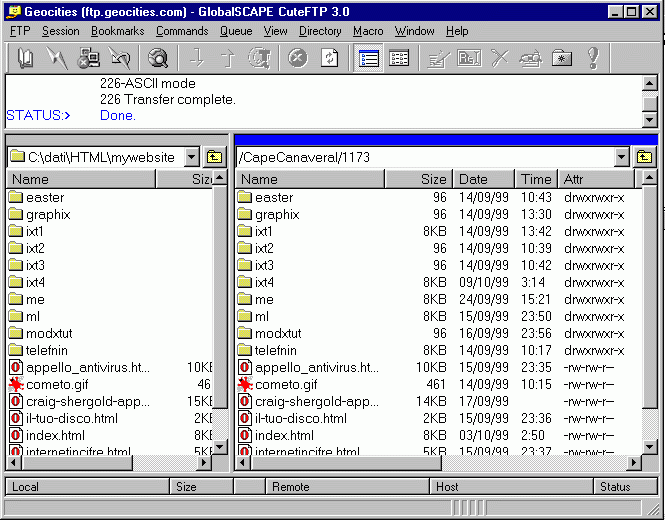The width and height of the screenshot is (665, 520).
Task: Click the Download arrow icon
Action: tap(196, 58)
